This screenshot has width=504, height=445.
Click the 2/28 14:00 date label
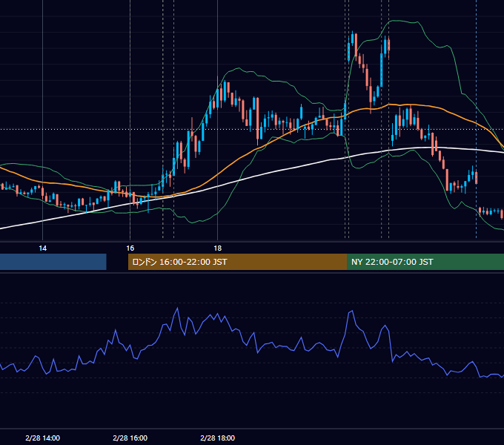pos(42,438)
